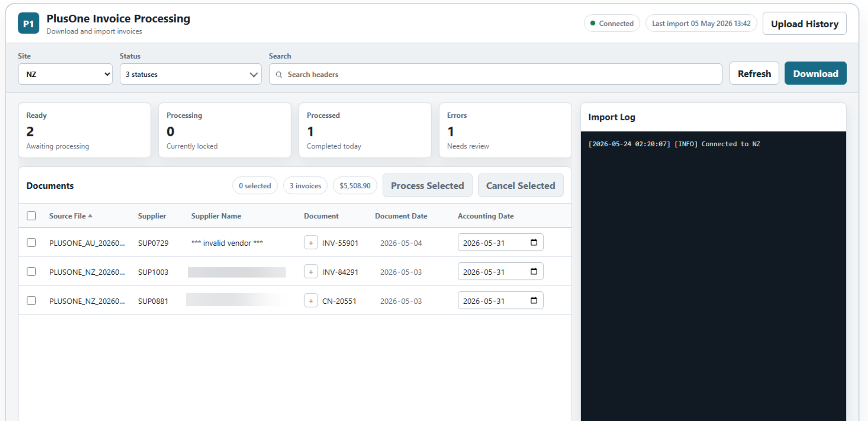
Task: Expand the INV-84291 document row
Action: (311, 271)
